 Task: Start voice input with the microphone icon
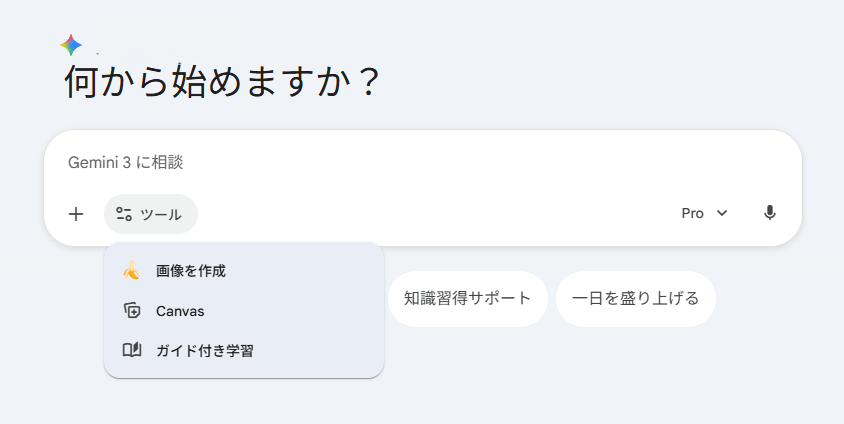tap(769, 213)
